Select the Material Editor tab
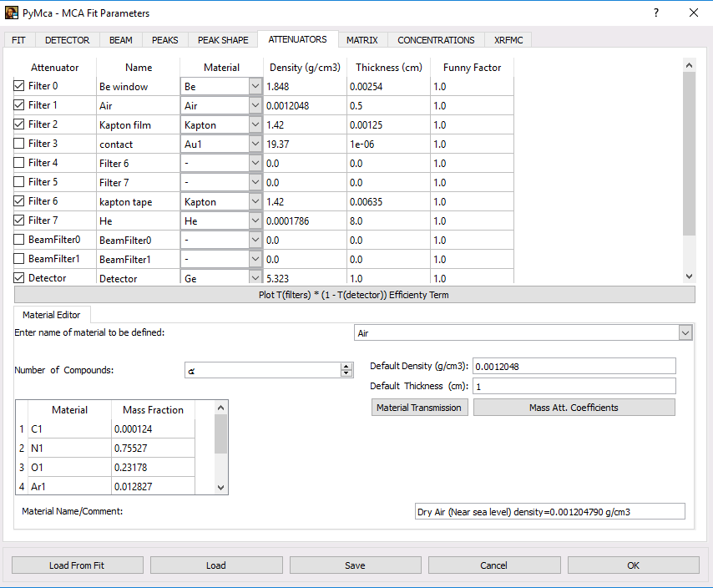Screen dimensions: 713x588 [x=52, y=315]
